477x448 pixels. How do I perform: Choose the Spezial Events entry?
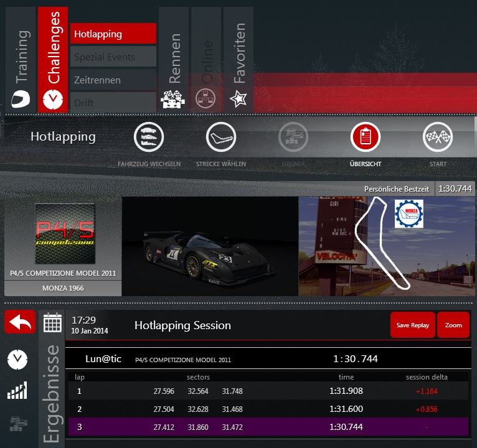coord(113,57)
